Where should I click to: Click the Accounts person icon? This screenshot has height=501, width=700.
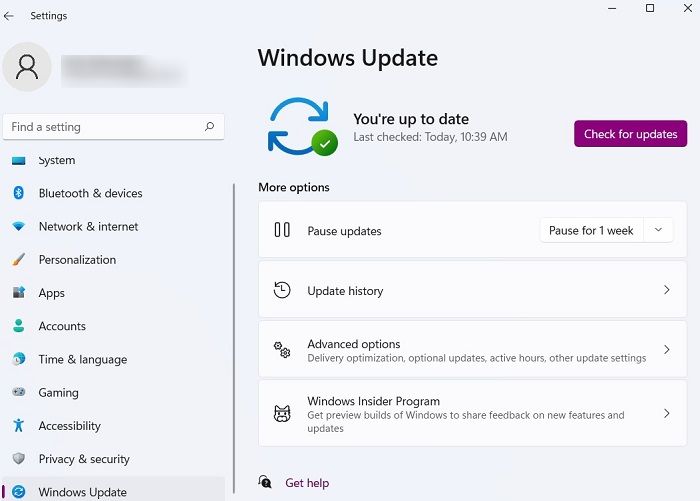click(18, 326)
